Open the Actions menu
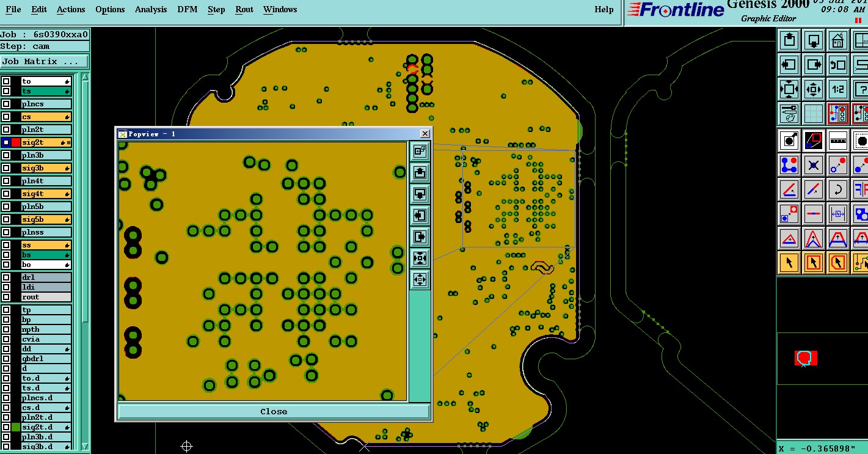Screen dimensions: 868x454 (x=71, y=9)
